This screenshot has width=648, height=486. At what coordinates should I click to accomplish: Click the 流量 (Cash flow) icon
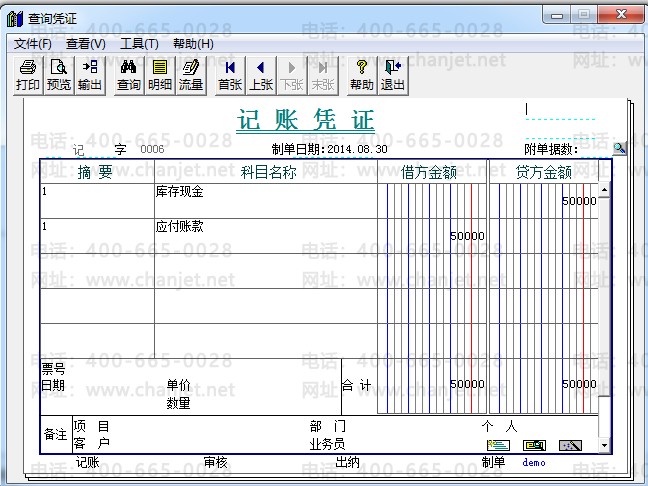(190, 75)
